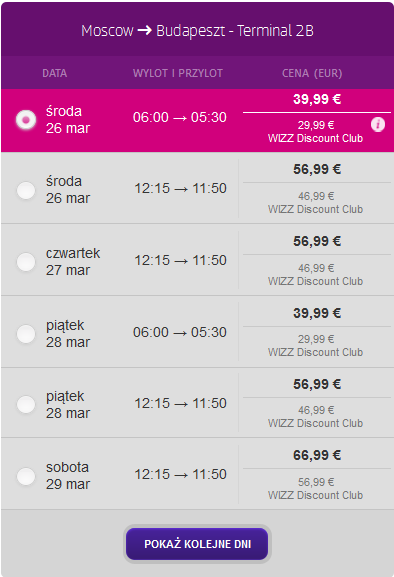
Task: Click the info icon beside WIZZ Discount Club
Action: (x=378, y=124)
